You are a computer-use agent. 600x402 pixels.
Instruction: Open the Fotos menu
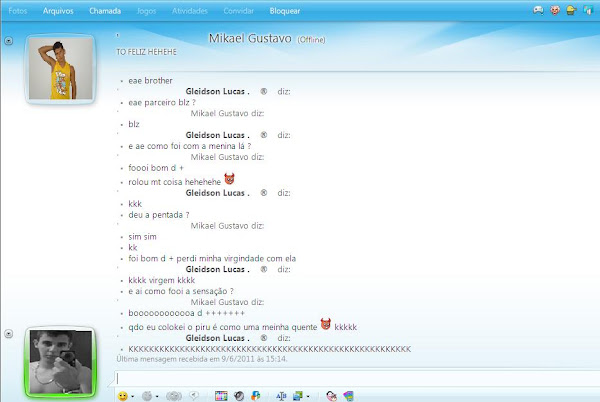[x=18, y=11]
